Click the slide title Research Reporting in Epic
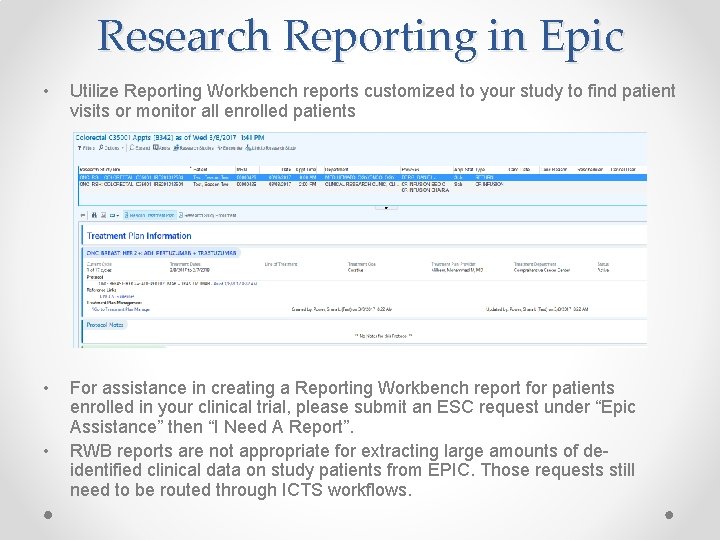Viewport: 720px width, 540px height. [360, 37]
